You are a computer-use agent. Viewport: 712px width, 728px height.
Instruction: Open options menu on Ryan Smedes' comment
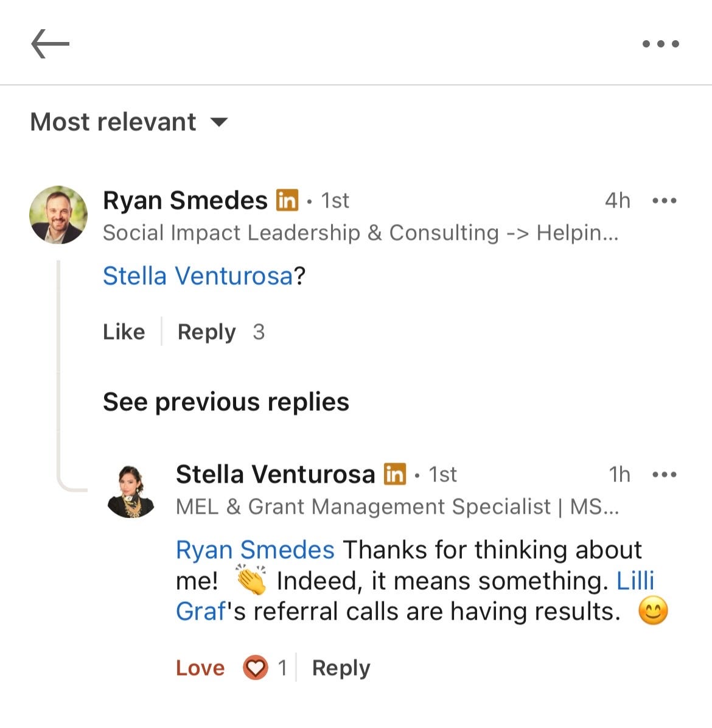pos(664,201)
